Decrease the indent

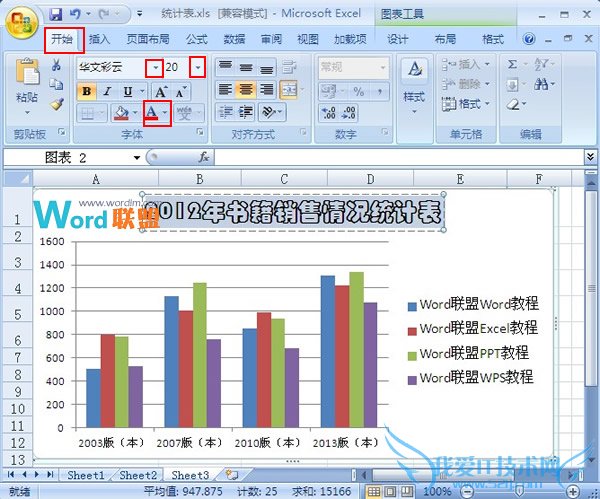(226, 112)
